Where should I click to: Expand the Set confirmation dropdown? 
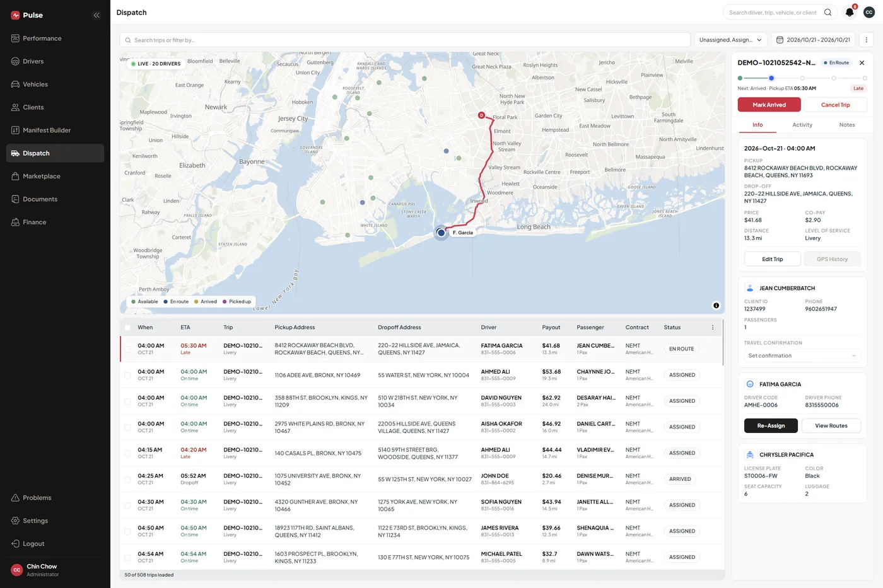(802, 356)
